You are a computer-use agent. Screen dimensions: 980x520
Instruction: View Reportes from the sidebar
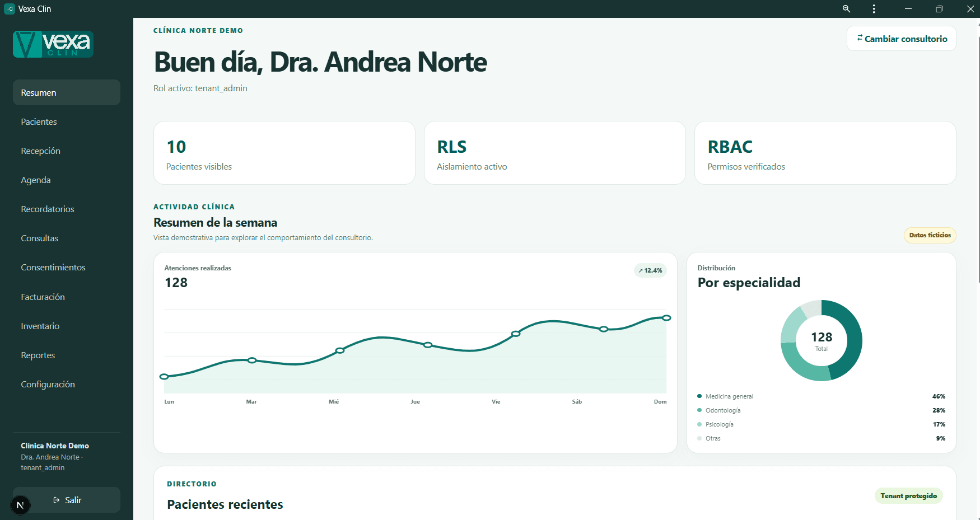(67, 355)
